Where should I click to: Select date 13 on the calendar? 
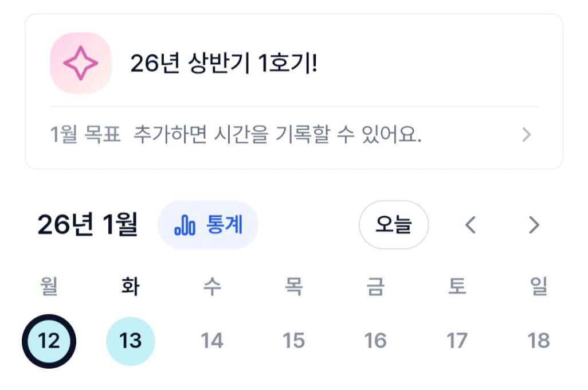point(131,341)
